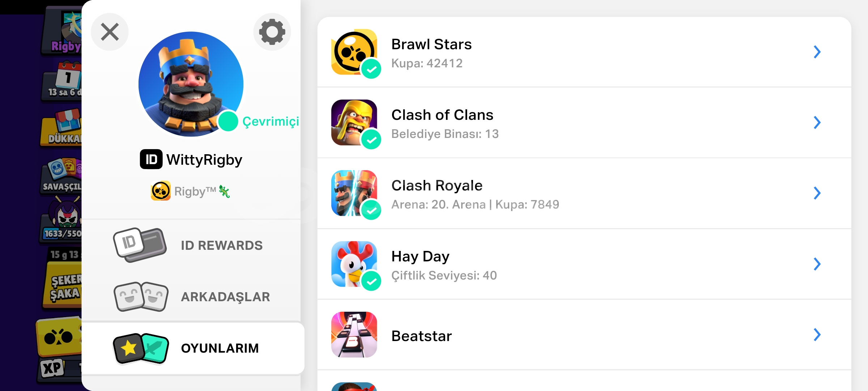The image size is (868, 391).
Task: Click the green checkmark on Hay Day
Action: (x=371, y=281)
